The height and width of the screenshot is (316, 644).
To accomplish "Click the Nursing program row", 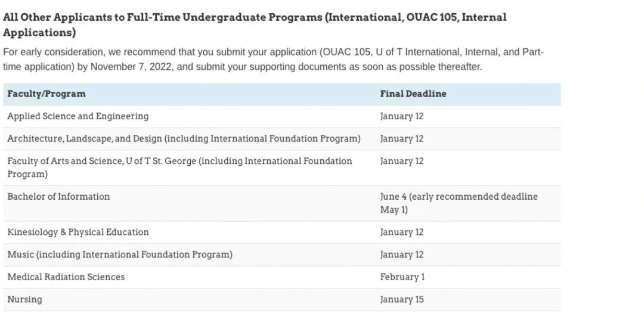I will 24,299.
